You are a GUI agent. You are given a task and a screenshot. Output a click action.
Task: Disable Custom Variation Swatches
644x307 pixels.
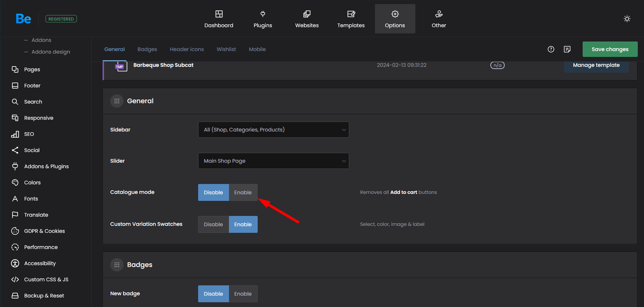point(214,224)
